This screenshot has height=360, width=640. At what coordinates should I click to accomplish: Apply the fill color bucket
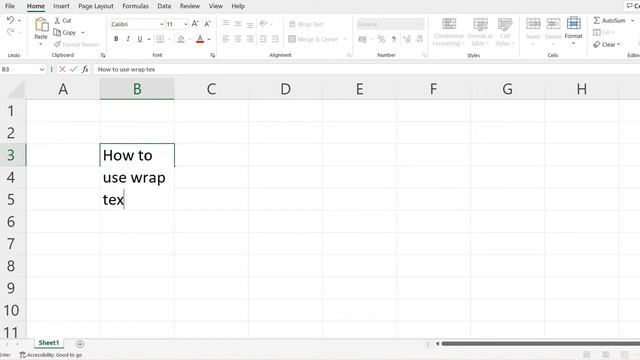181,39
